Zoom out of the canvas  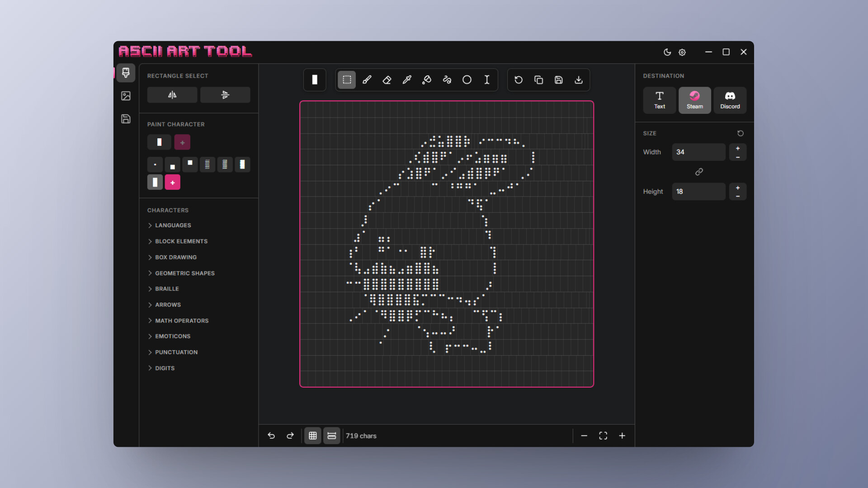point(584,436)
